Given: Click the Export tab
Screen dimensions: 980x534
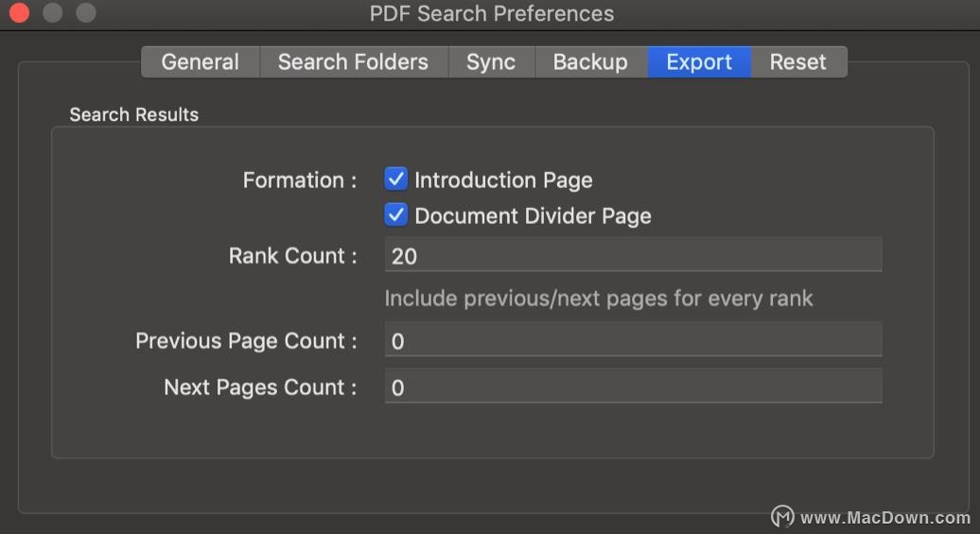Looking at the screenshot, I should [x=699, y=61].
